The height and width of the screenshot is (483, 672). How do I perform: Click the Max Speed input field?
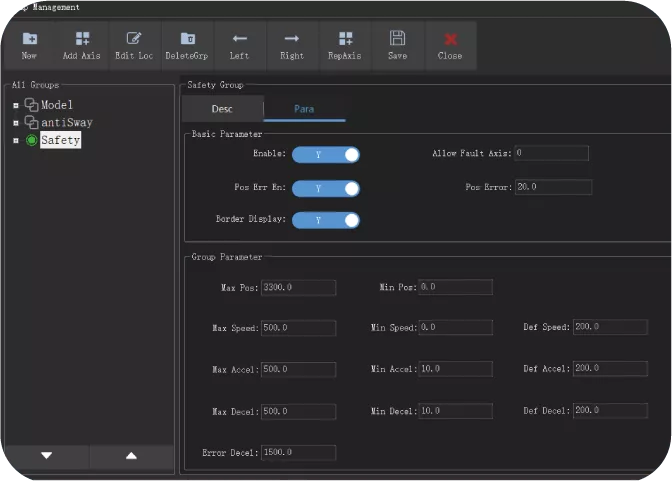click(x=298, y=328)
